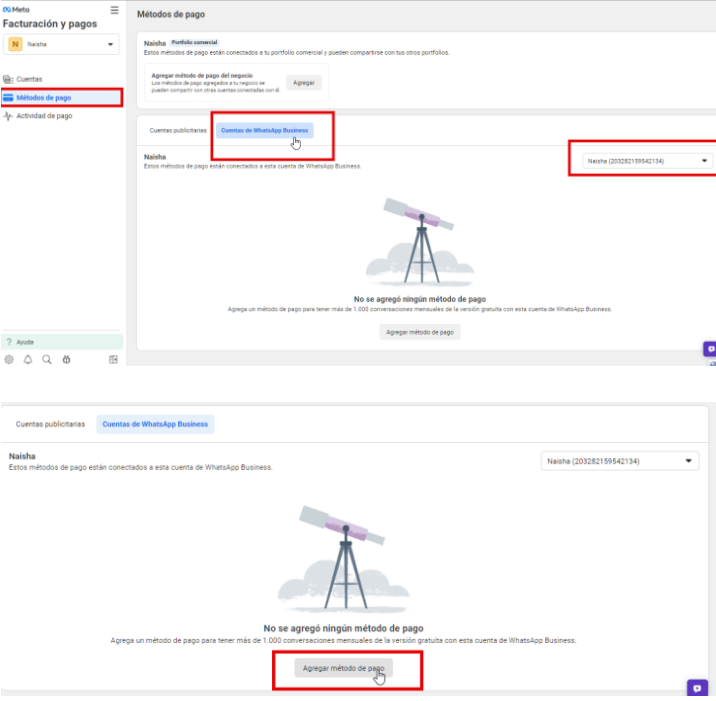Click 'Facturación y pagos' title
The image size is (716, 701).
[x=50, y=24]
